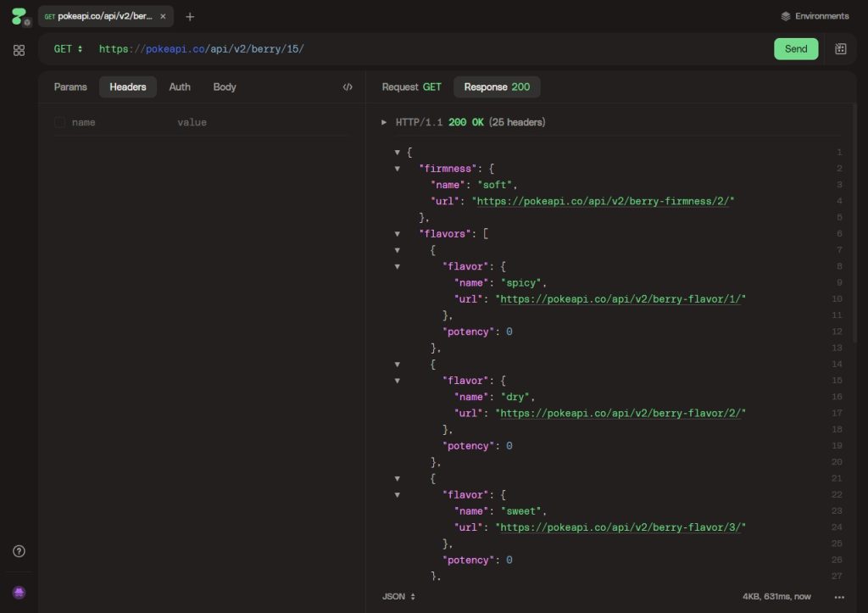
Task: Select the "spicy" flavor name value
Action: [520, 283]
